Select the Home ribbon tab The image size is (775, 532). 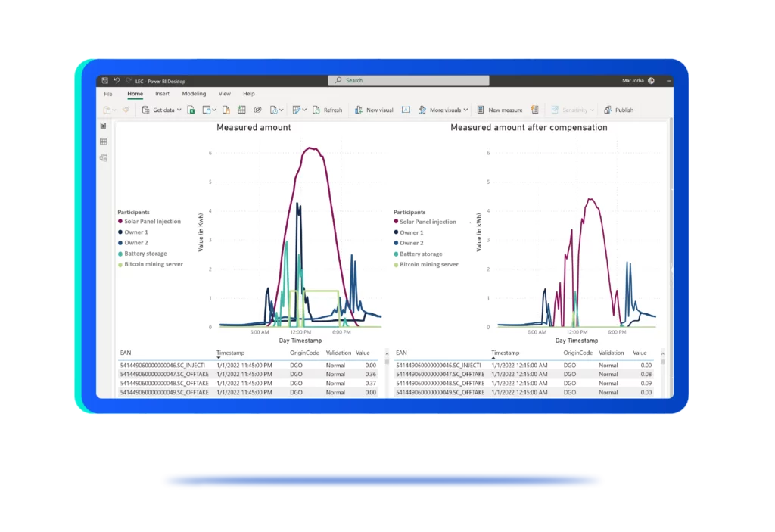click(135, 94)
